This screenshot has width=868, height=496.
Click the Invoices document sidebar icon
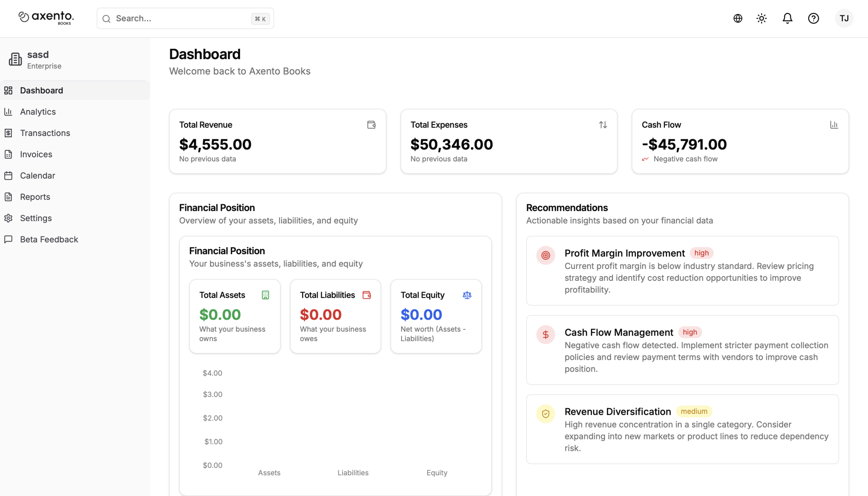(x=8, y=154)
